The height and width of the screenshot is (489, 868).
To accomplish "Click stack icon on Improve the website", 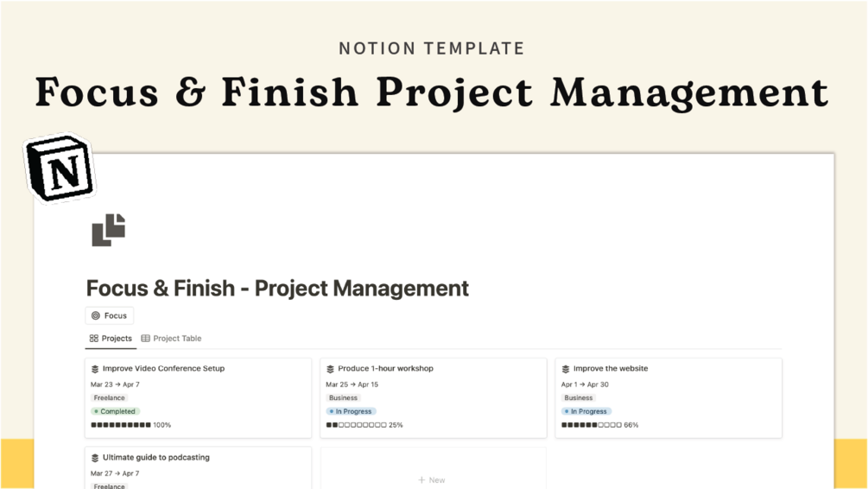I will click(566, 369).
